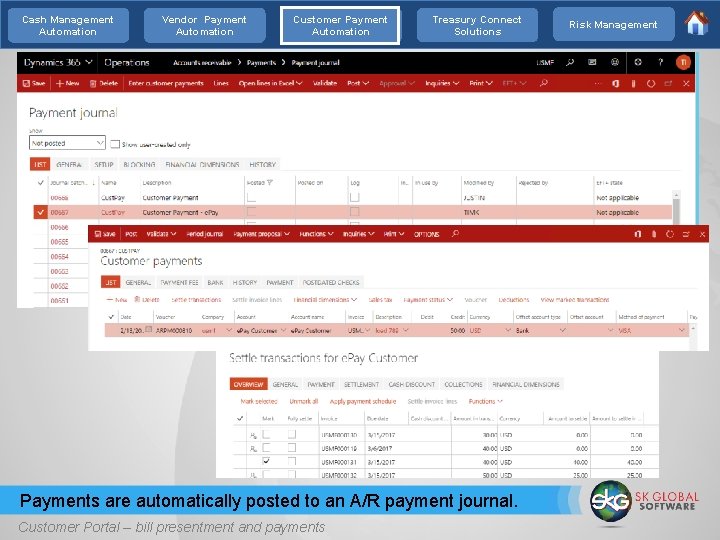Click Accounts receivable breadcrumb
This screenshot has width=720, height=540.
(x=202, y=62)
